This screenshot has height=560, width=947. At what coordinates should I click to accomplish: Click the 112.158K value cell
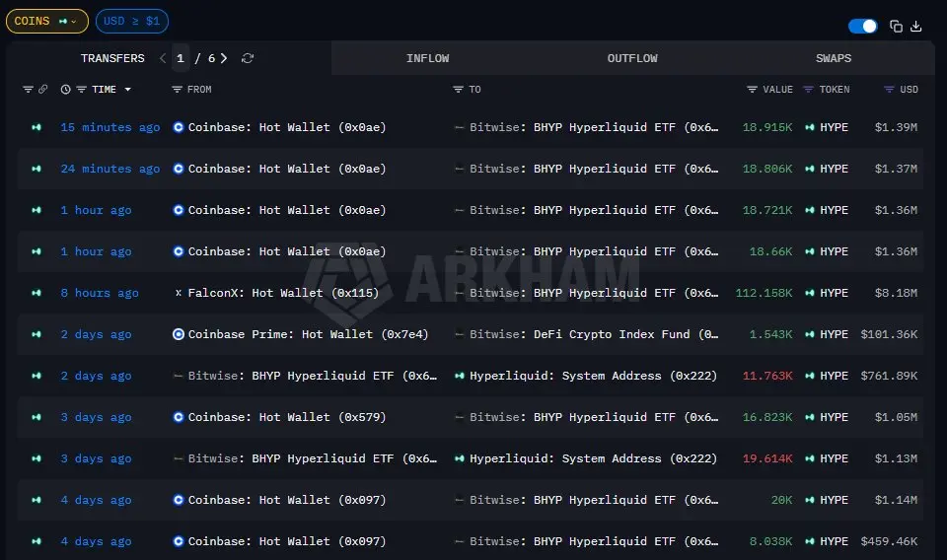click(x=764, y=293)
